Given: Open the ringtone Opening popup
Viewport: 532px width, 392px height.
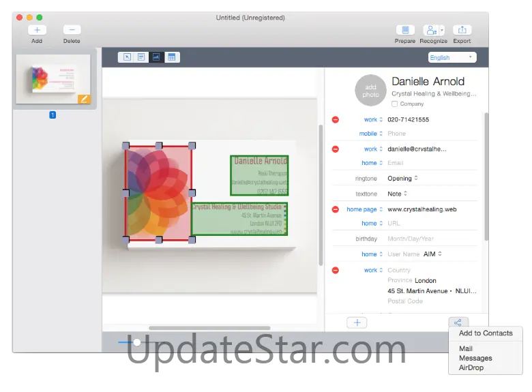Looking at the screenshot, I should (402, 179).
